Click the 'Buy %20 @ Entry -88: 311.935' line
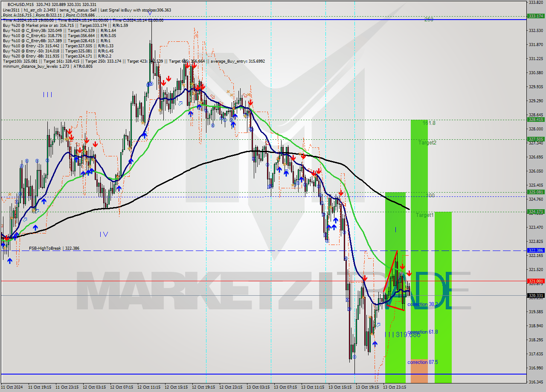Viewport: 546px width, 392px height. (x=57, y=56)
